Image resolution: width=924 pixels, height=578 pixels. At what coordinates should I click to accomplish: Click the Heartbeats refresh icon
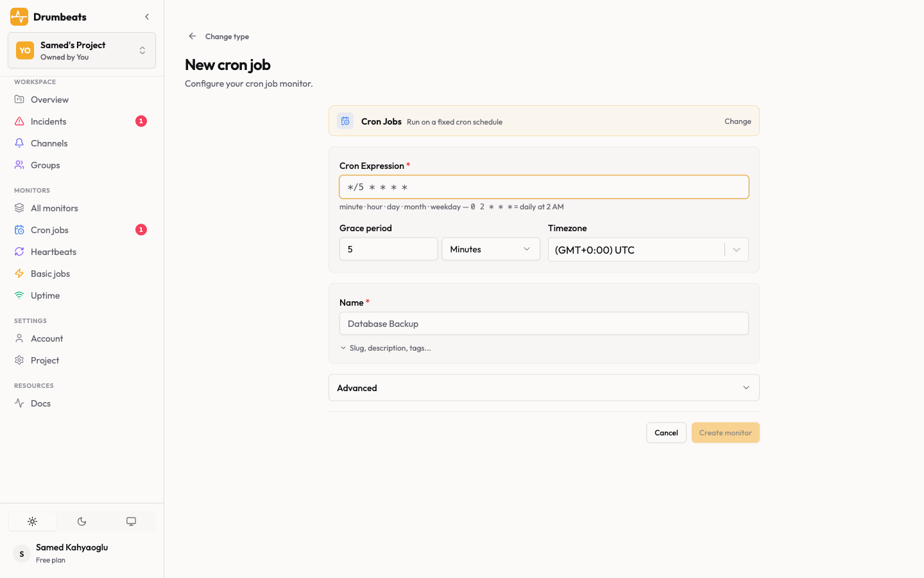point(19,252)
